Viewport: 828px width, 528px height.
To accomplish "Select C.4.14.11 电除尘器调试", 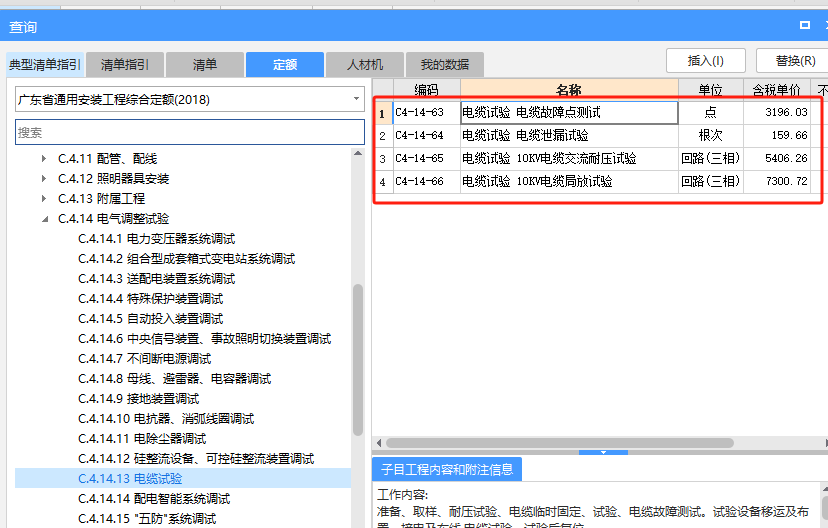I will (142, 439).
